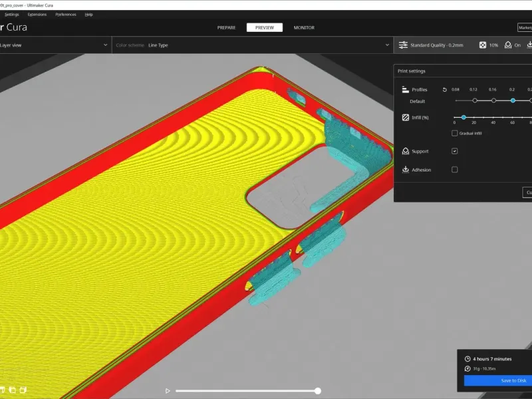Click the Support row icon in Print settings
This screenshot has width=532, height=399.
(x=406, y=151)
